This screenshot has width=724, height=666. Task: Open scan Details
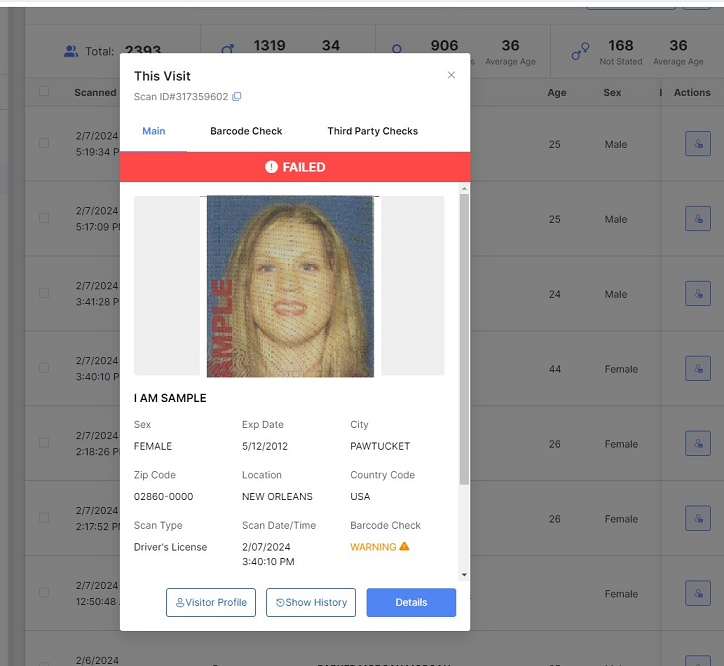click(411, 602)
